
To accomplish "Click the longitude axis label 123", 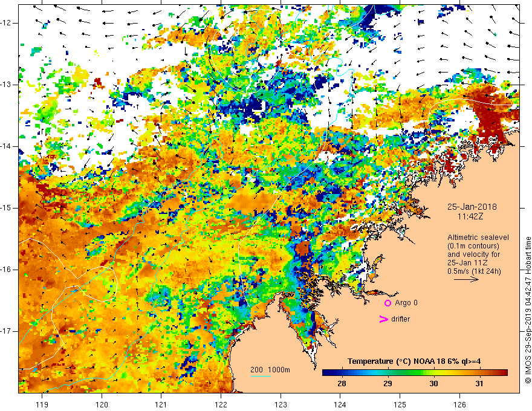I will [x=281, y=404].
